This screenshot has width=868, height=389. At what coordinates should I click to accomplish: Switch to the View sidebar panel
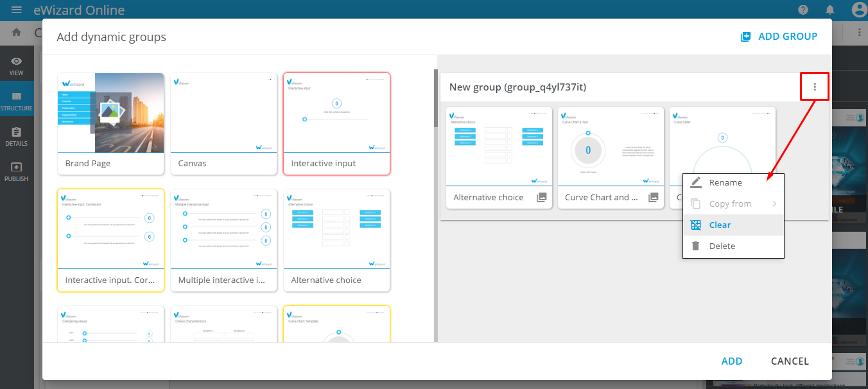click(x=17, y=65)
